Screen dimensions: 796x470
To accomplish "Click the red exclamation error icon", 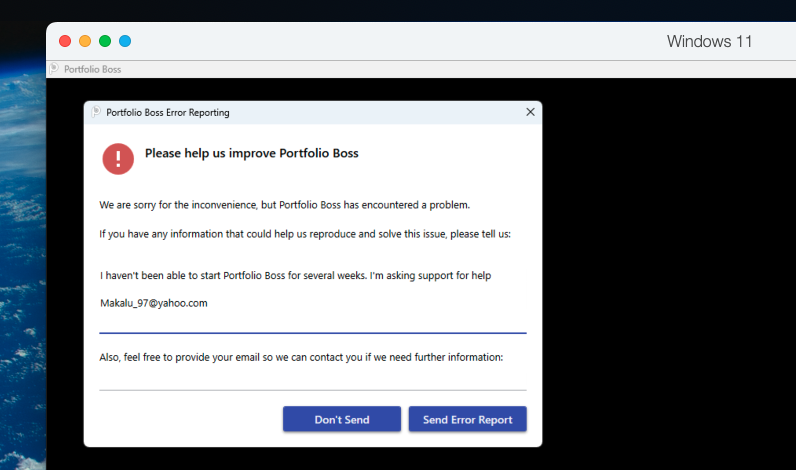I will [118, 157].
